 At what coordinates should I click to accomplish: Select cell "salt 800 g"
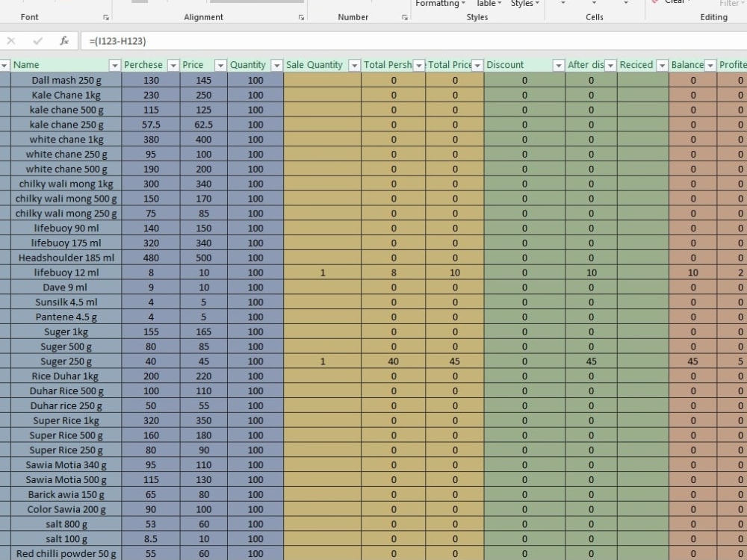click(66, 524)
